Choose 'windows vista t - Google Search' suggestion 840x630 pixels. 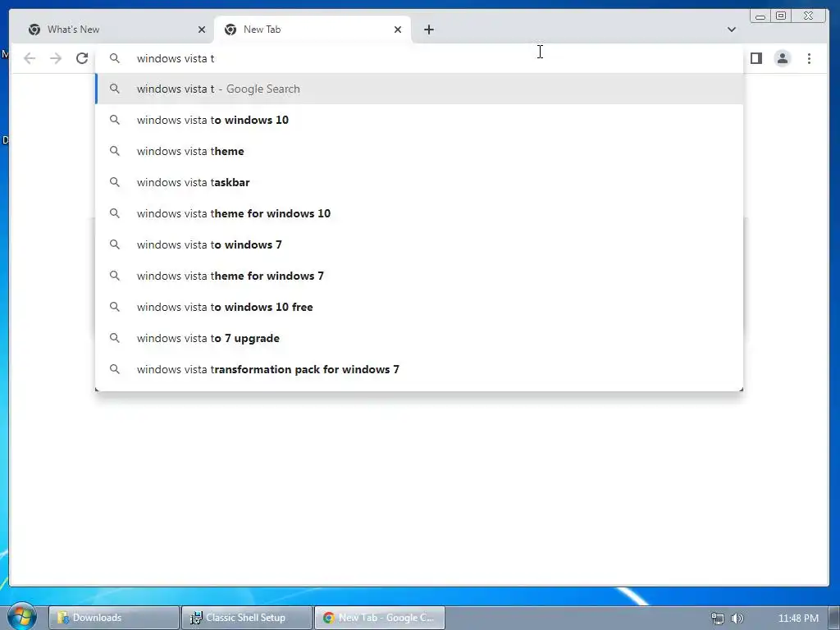pyautogui.click(x=419, y=89)
